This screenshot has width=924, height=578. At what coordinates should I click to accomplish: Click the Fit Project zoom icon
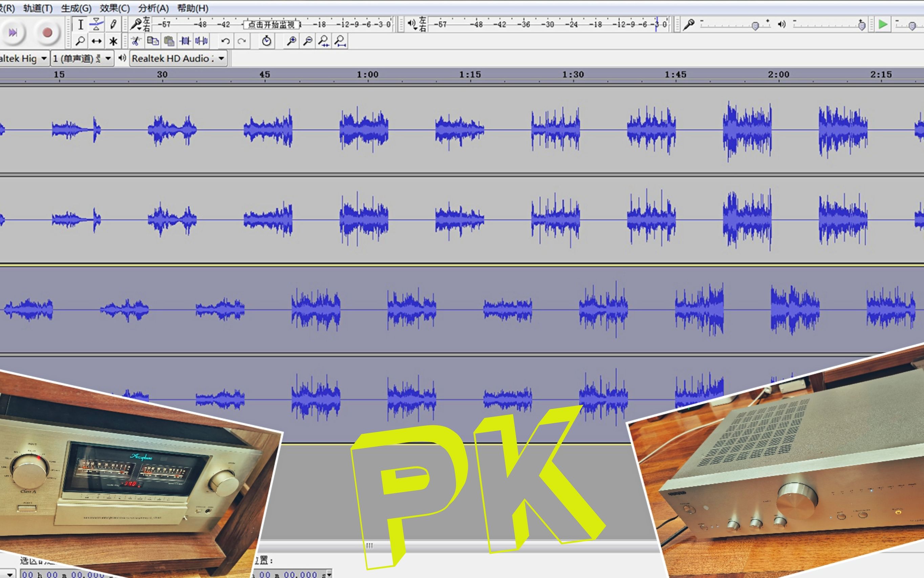tap(340, 41)
